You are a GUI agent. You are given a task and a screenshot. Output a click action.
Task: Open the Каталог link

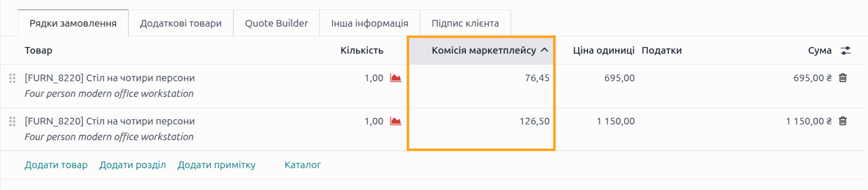coord(302,165)
